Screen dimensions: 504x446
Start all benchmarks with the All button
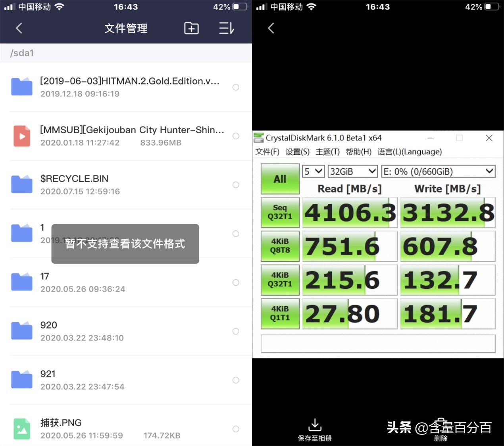[279, 179]
